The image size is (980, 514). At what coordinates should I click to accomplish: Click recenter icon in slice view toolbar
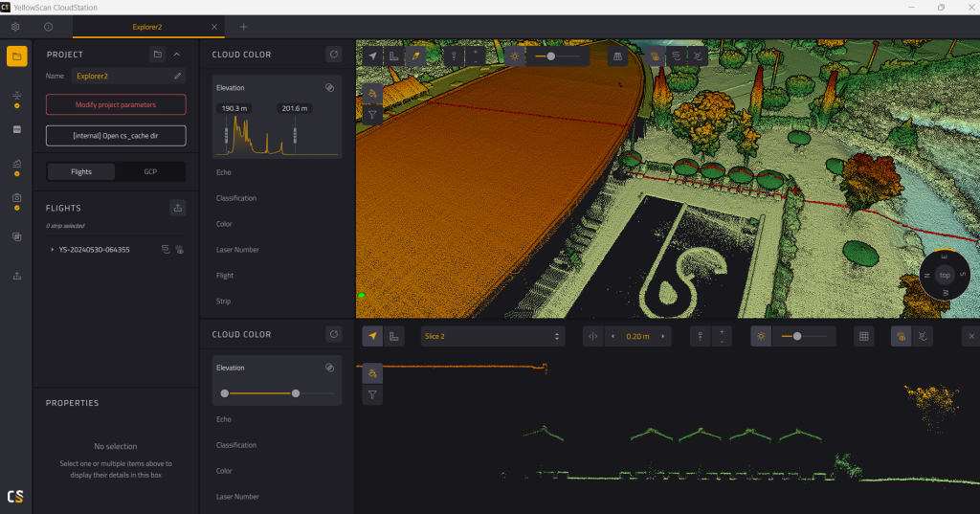click(923, 336)
